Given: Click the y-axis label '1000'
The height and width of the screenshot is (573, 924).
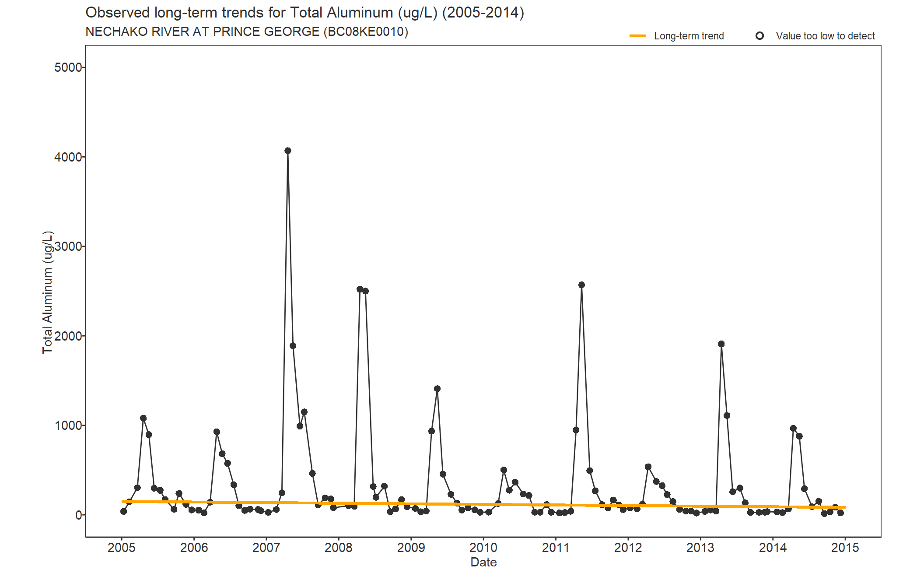Looking at the screenshot, I should [68, 425].
